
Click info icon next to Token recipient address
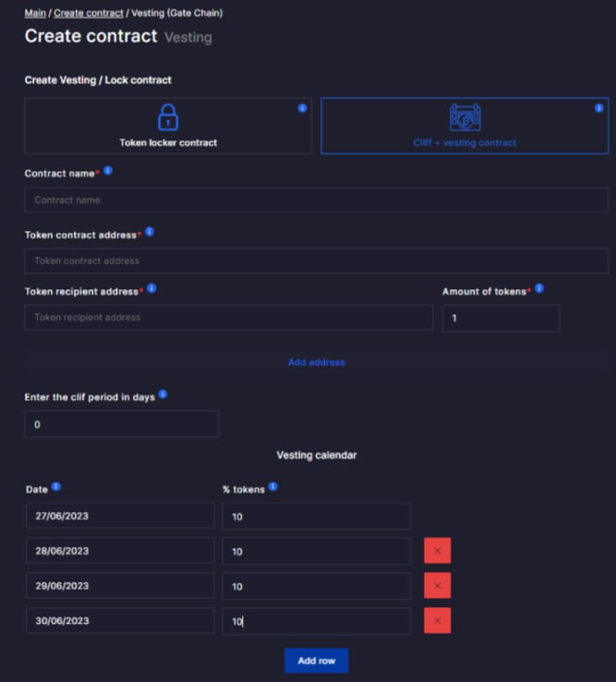(x=151, y=288)
